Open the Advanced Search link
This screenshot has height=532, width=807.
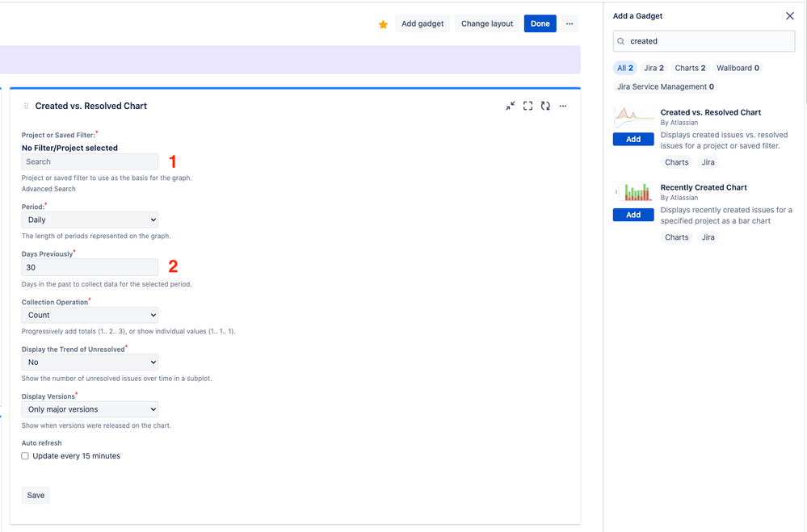(48, 189)
